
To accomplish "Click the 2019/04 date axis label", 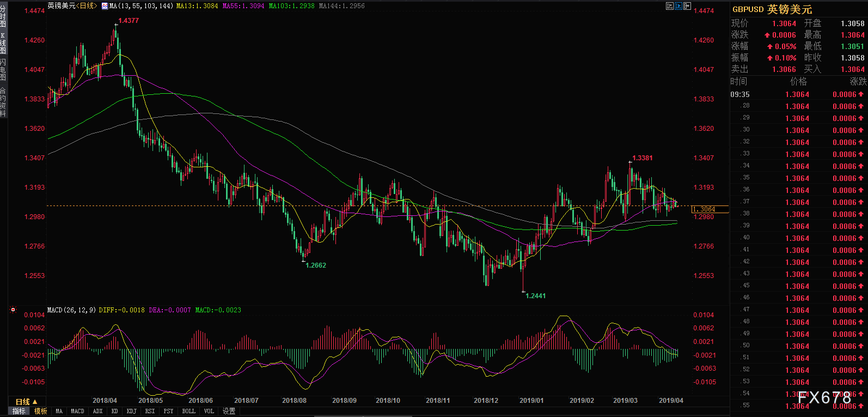I will coord(671,401).
